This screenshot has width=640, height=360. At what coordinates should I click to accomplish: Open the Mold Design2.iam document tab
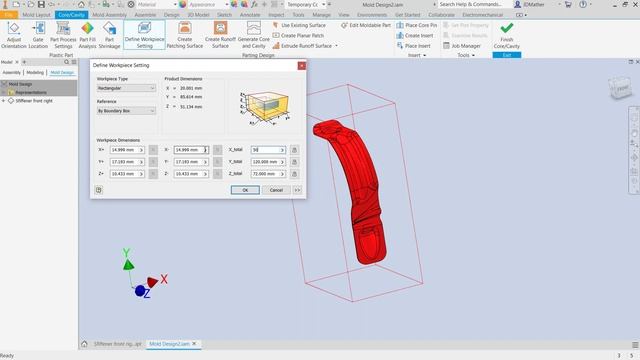click(x=169, y=344)
